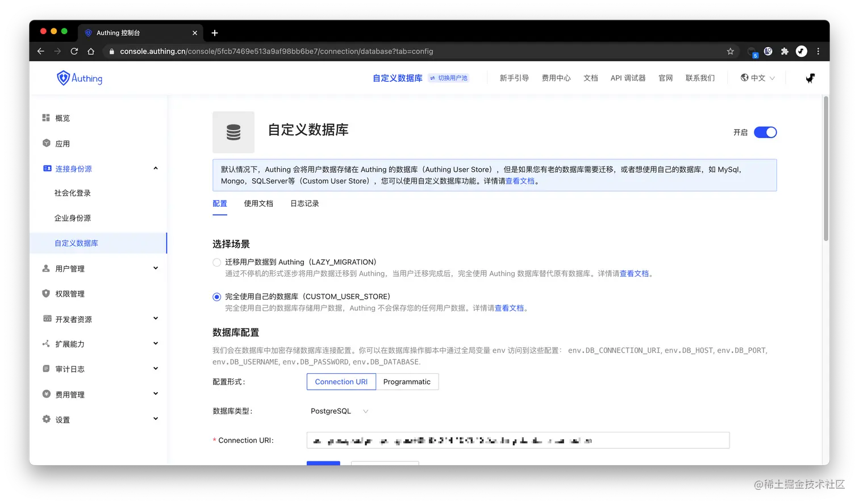Click the 扩展能力 nodes icon
The width and height of the screenshot is (859, 504).
(46, 344)
